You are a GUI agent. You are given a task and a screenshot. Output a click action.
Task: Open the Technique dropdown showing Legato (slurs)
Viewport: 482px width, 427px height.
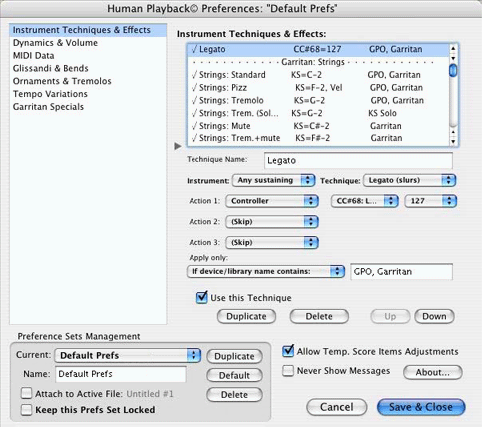tap(409, 180)
